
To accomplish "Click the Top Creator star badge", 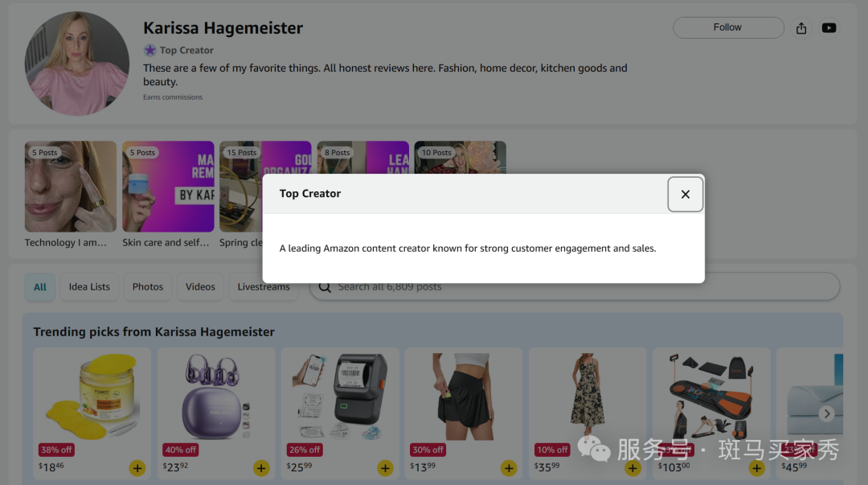I will 150,51.
